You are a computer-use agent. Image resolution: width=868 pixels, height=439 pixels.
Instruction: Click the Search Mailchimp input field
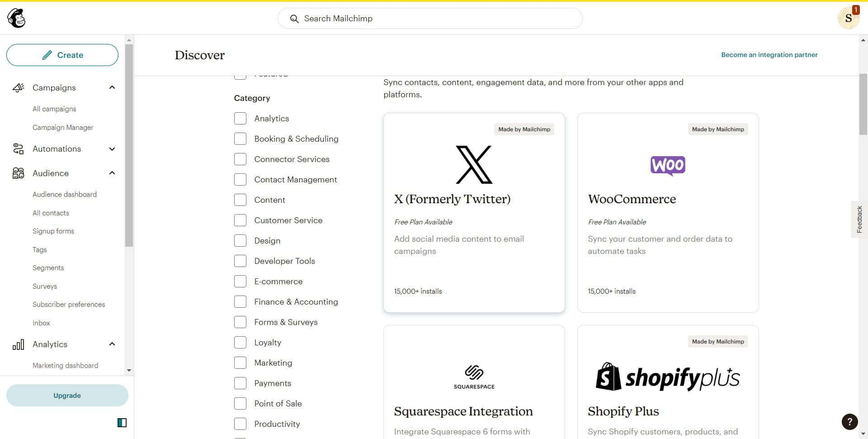point(429,19)
